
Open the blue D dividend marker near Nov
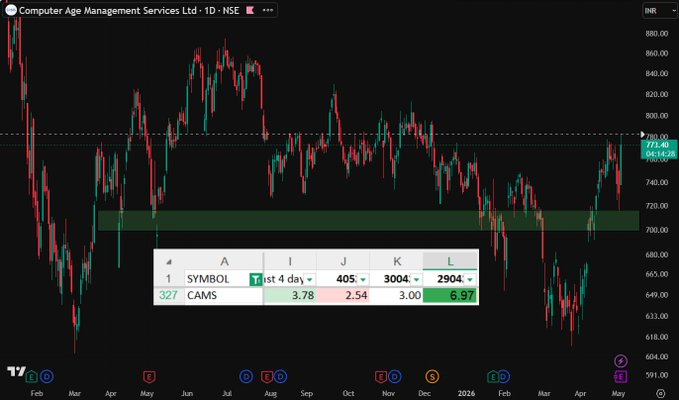[394, 377]
